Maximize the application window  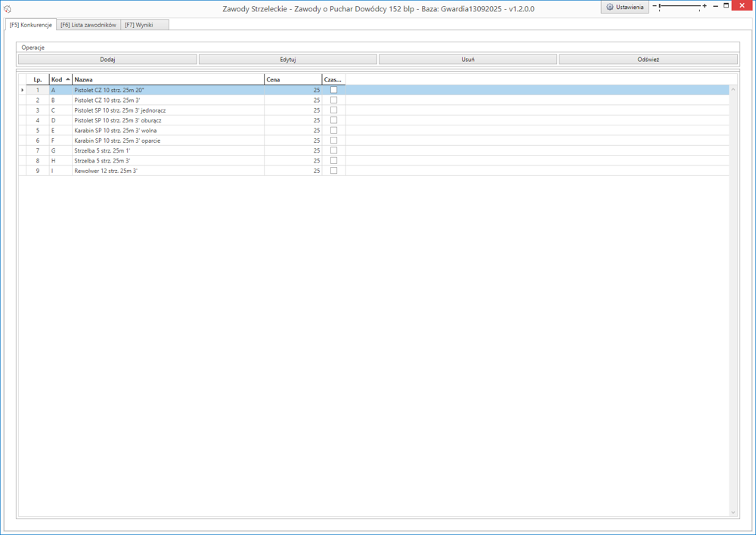point(727,6)
